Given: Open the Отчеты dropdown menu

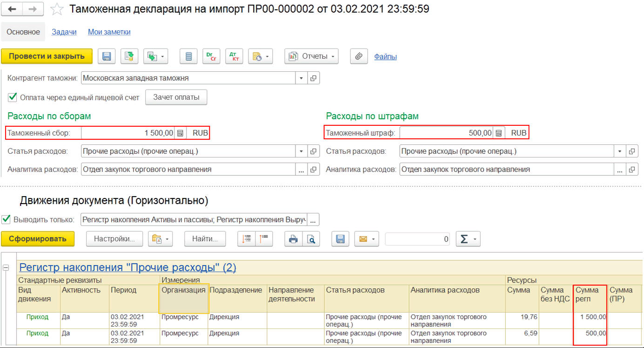Looking at the screenshot, I should [311, 56].
